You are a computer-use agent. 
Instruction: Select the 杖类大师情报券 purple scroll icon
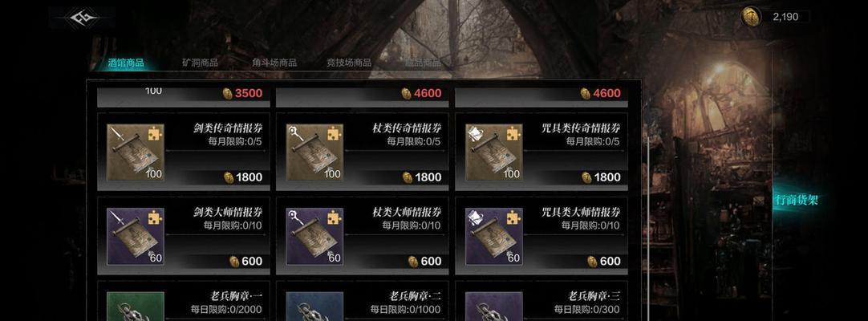click(314, 236)
